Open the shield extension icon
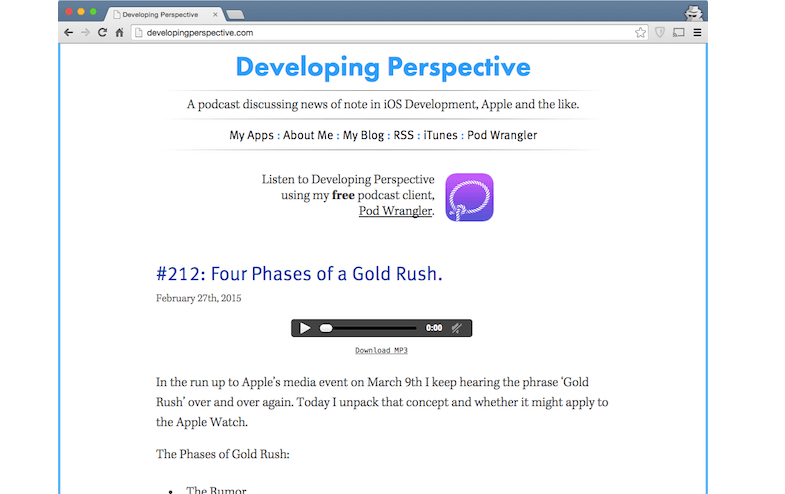785x494 pixels. (660, 33)
